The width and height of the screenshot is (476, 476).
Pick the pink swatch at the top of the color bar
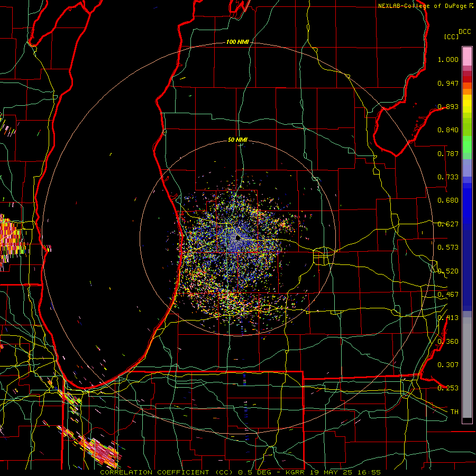467,56
